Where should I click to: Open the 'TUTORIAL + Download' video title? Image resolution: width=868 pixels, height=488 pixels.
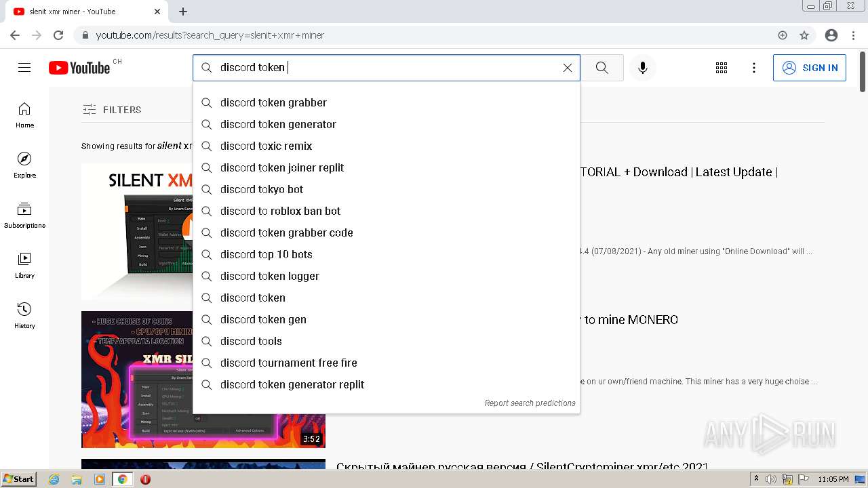(x=678, y=172)
